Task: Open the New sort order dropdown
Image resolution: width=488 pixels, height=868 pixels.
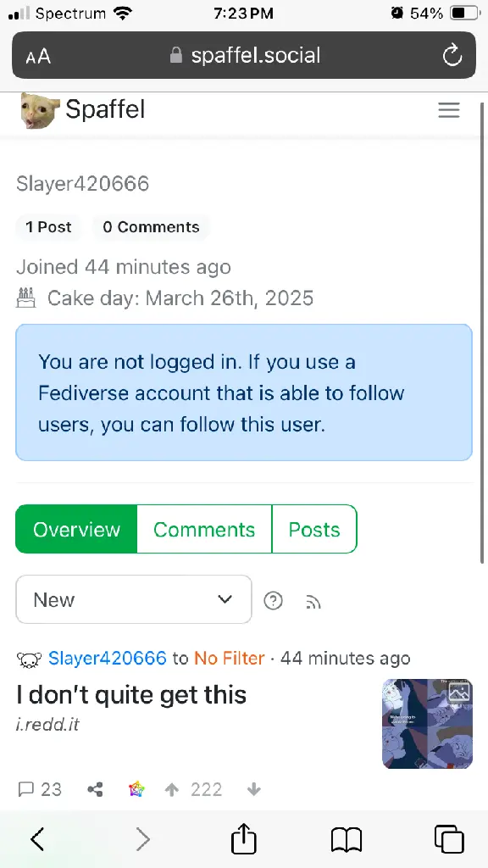Action: (134, 599)
